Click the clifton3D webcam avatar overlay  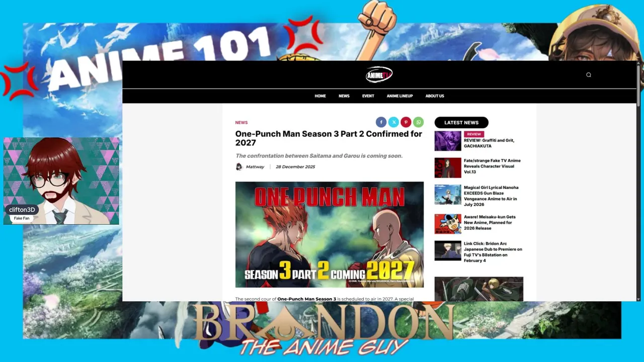(61, 180)
